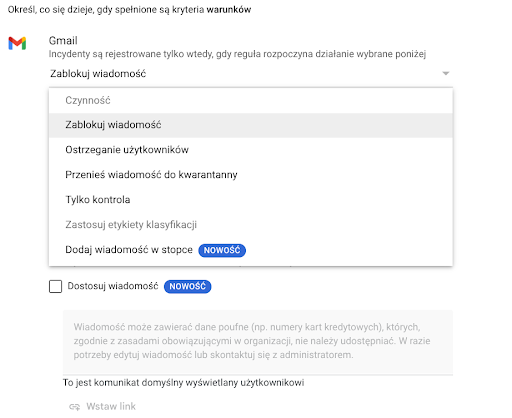512x418 pixels.
Task: Click the Wstaw link button
Action: point(103,407)
